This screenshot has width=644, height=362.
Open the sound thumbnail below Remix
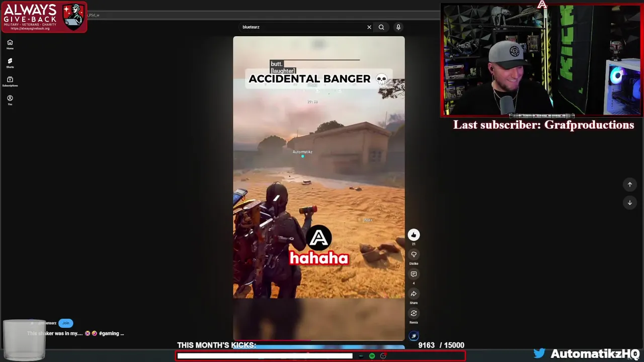414,336
